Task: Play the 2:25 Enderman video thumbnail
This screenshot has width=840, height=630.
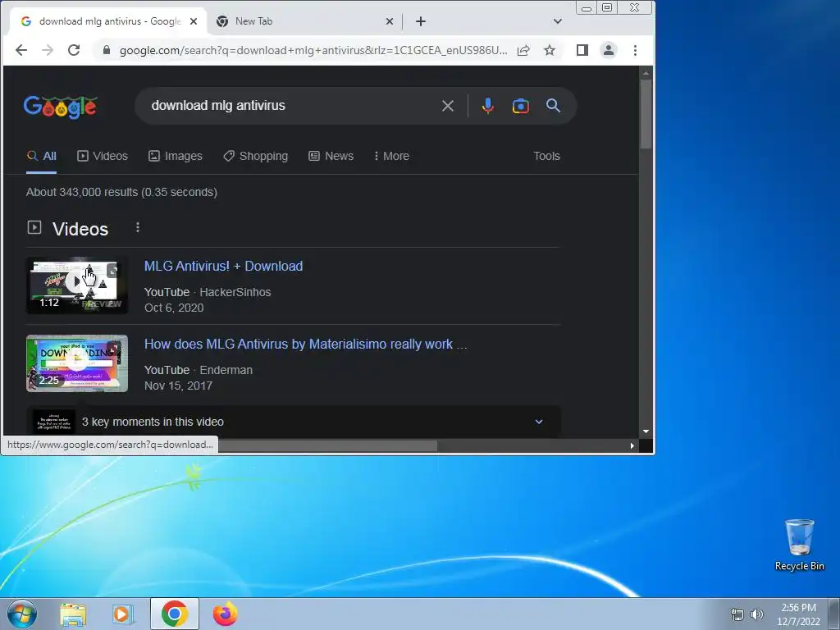Action: point(77,363)
